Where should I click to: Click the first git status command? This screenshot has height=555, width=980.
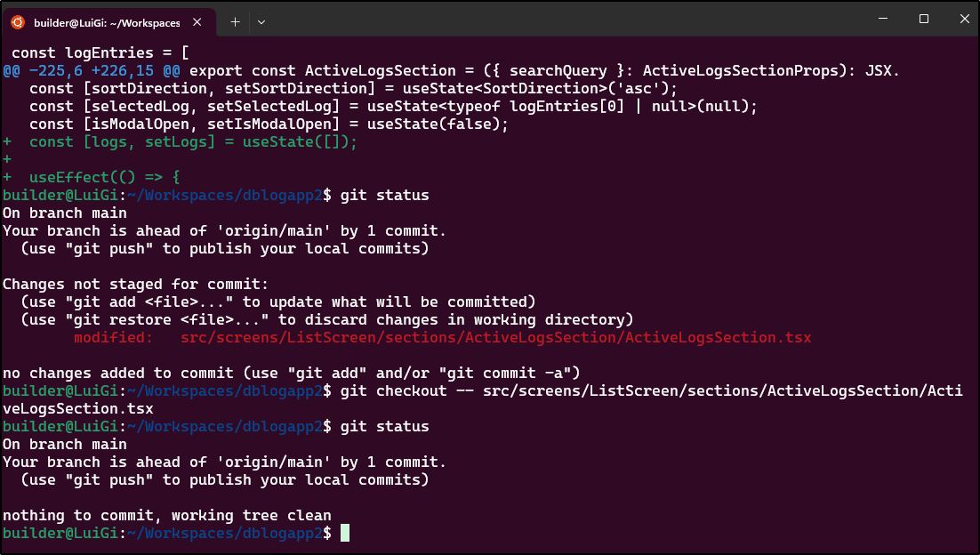point(384,195)
